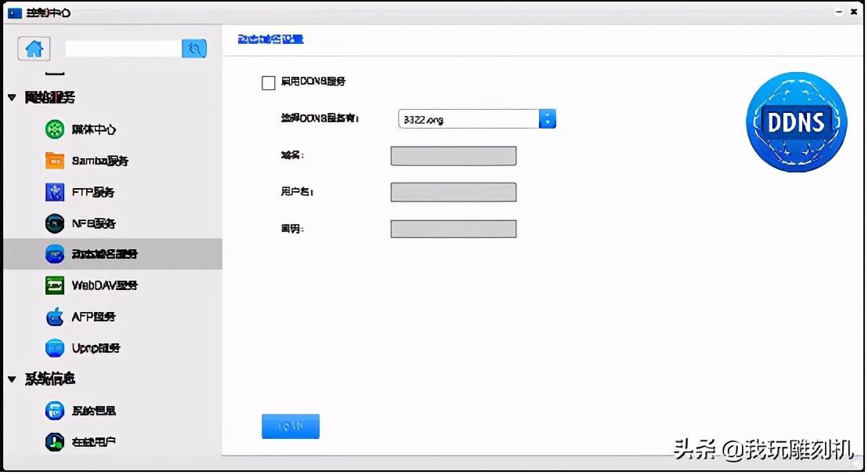Click the dropdown's up-down stepper arrows
The height and width of the screenshot is (475, 868).
click(547, 118)
